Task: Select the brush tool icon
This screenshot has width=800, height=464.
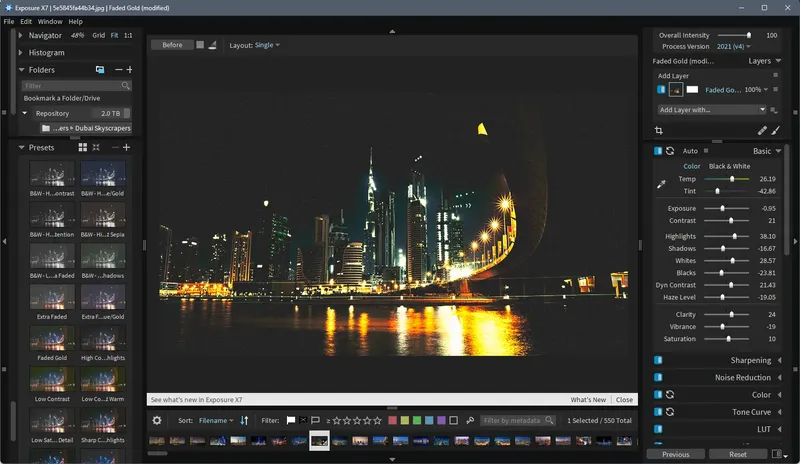Action: click(x=776, y=130)
